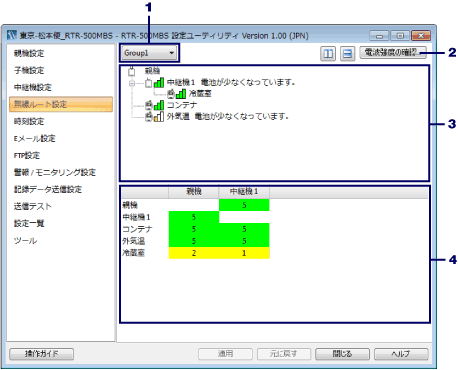The image size is (458, 370).
Task: Maximize the settings utility window
Action: [x=400, y=35]
